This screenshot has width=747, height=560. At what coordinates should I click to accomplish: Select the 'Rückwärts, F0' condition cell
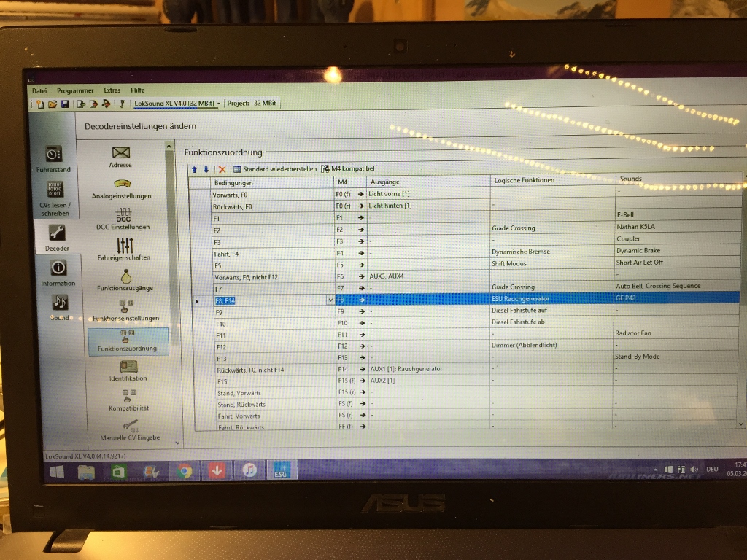tap(271, 206)
